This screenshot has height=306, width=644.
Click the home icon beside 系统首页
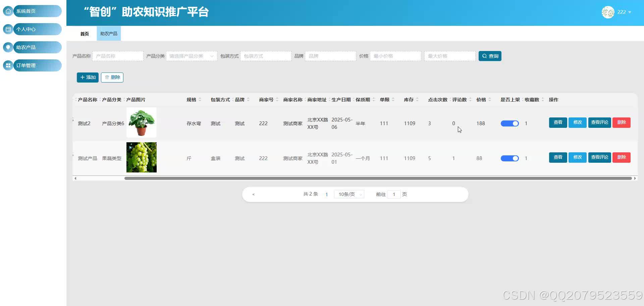[8, 11]
